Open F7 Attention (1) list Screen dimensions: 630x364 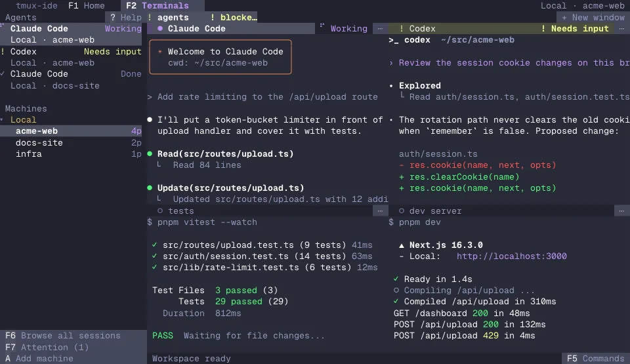tap(47, 347)
